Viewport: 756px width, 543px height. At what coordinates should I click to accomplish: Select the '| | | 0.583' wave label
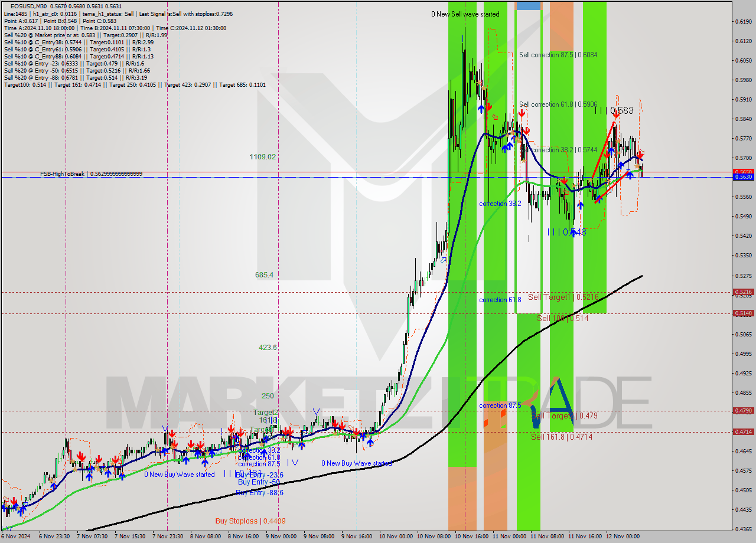(614, 110)
